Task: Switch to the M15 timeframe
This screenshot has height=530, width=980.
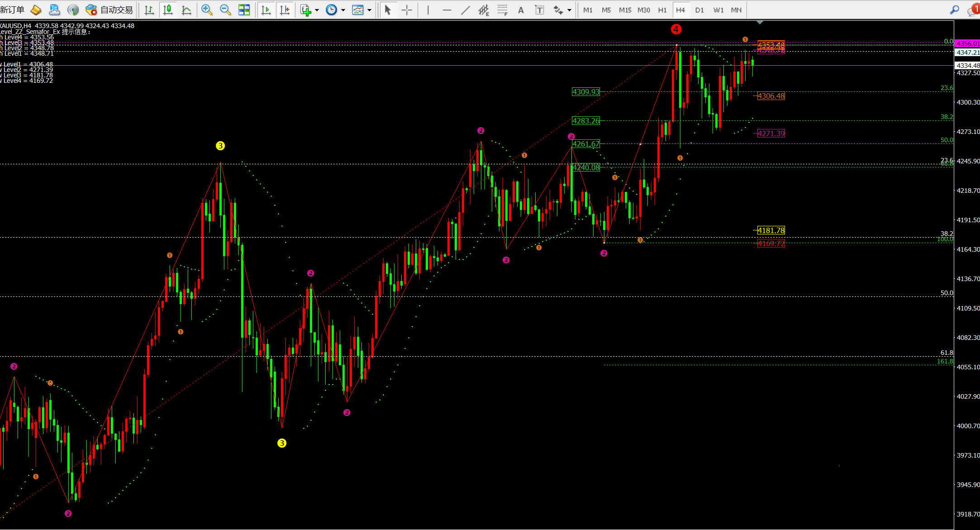Action: (x=625, y=10)
